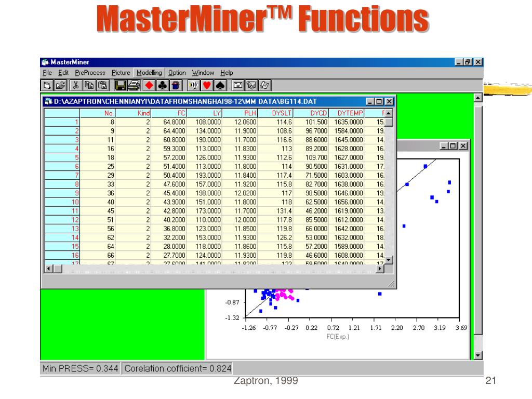Viewport: 532px width, 399px height.
Task: Click the FC column header
Action: coord(169,113)
